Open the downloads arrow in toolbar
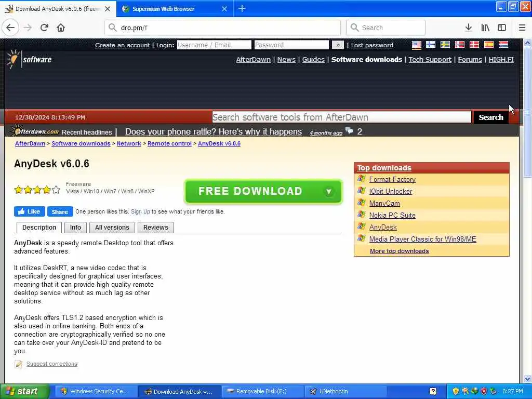Viewport: 532px width, 399px height. point(468,28)
